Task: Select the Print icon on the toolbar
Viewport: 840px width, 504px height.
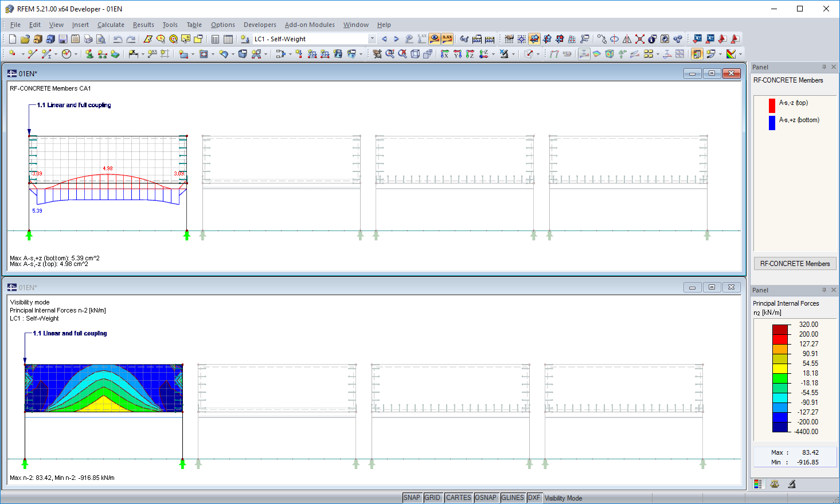Action: tap(88, 38)
